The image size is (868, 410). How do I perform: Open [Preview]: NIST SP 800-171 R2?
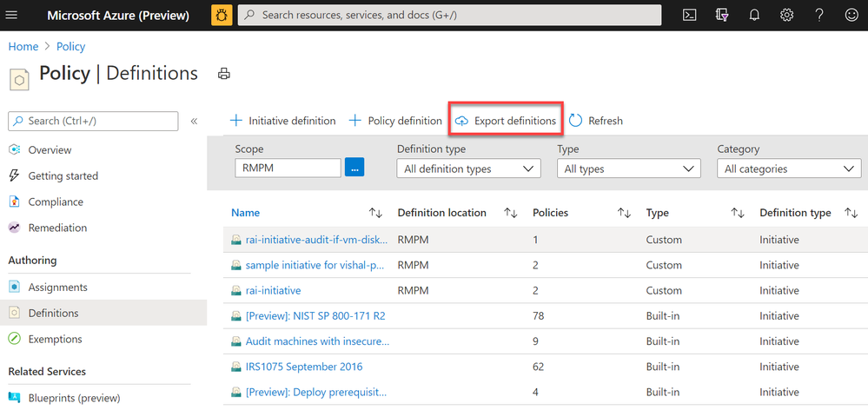pyautogui.click(x=315, y=316)
